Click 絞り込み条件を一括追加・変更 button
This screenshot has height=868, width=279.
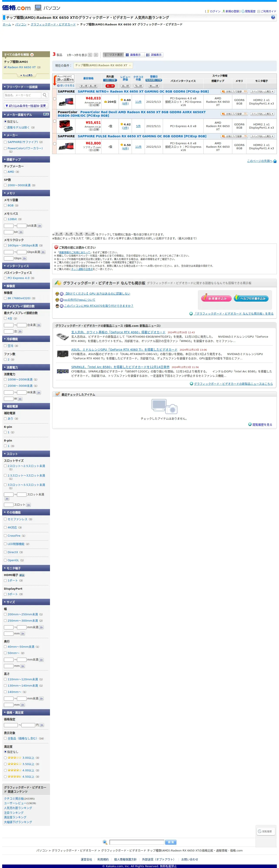coord(26,105)
